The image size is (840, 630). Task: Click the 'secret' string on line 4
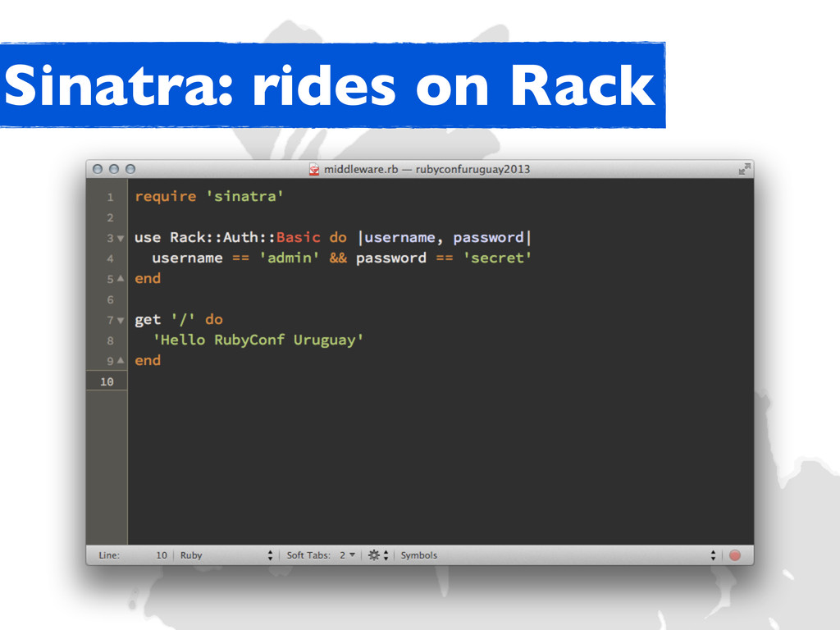(498, 258)
